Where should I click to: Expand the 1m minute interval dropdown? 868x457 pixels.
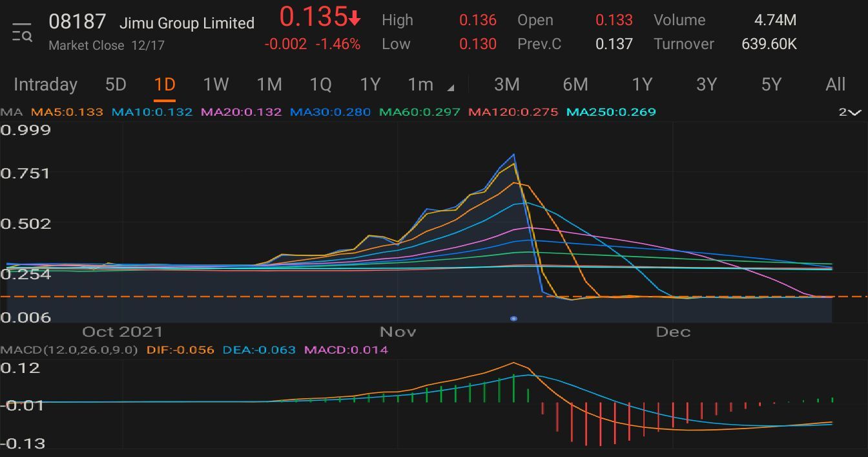430,85
